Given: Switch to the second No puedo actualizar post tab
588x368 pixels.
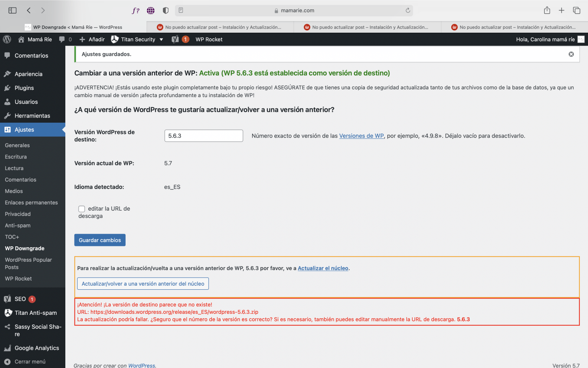Looking at the screenshot, I should pos(220,27).
